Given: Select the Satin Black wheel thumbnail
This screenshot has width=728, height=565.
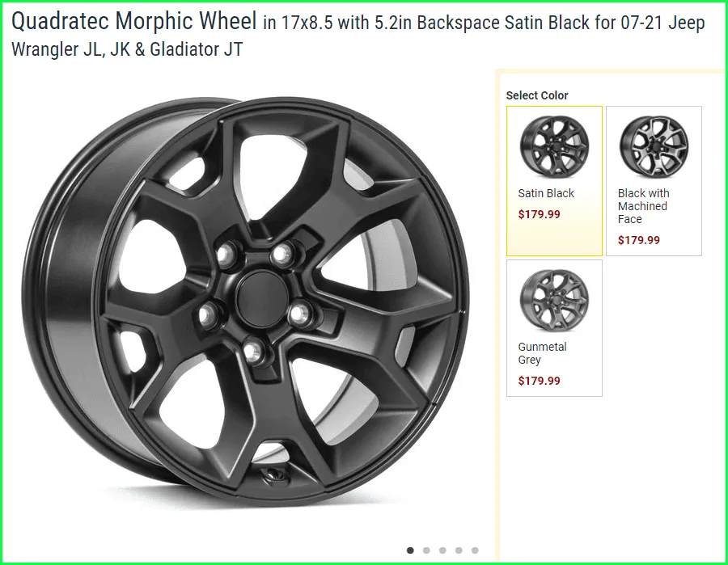Looking at the screenshot, I should coord(554,146).
